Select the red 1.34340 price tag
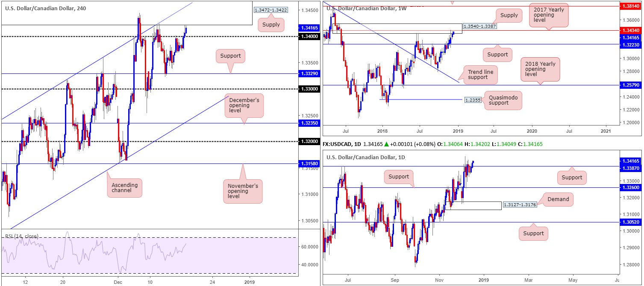Viewport: 644px width, 286px height. coord(630,30)
